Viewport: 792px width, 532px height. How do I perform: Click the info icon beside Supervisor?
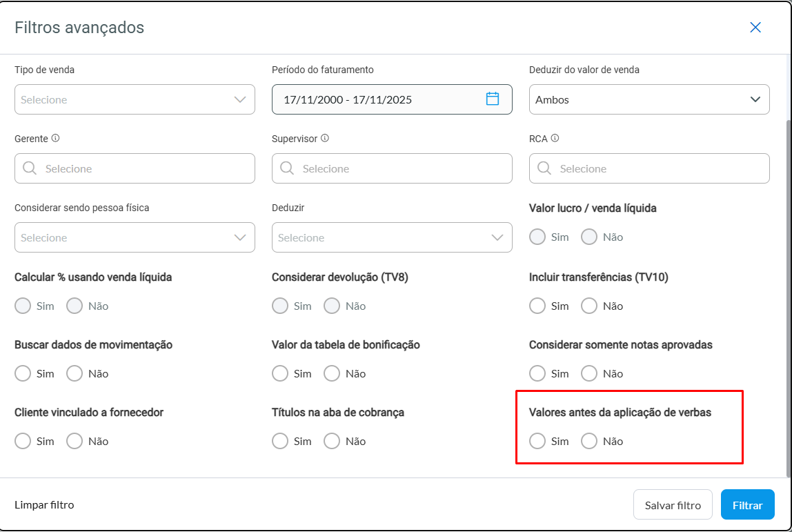click(x=324, y=138)
